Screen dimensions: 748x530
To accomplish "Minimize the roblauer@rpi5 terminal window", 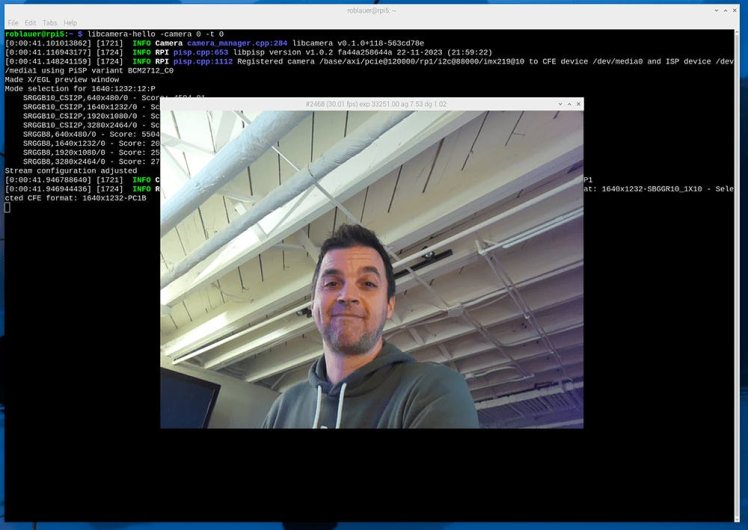I will tap(717, 10).
